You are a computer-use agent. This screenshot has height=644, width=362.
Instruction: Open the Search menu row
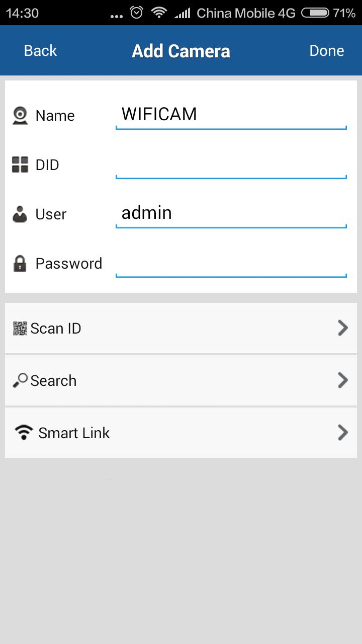(x=181, y=380)
